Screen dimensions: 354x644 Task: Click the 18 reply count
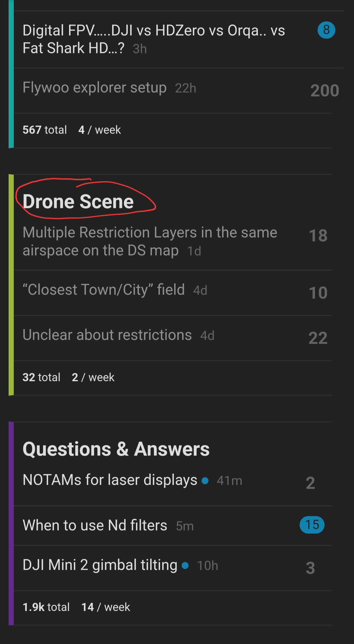click(x=318, y=235)
